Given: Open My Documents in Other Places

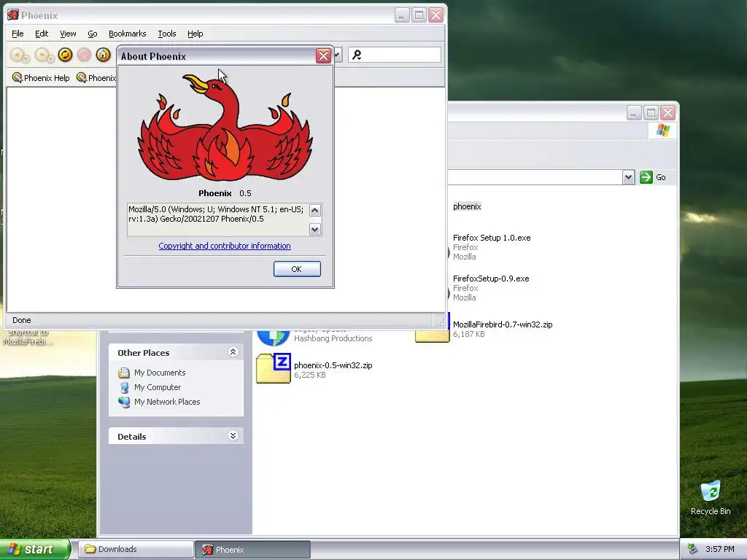Looking at the screenshot, I should pos(160,373).
